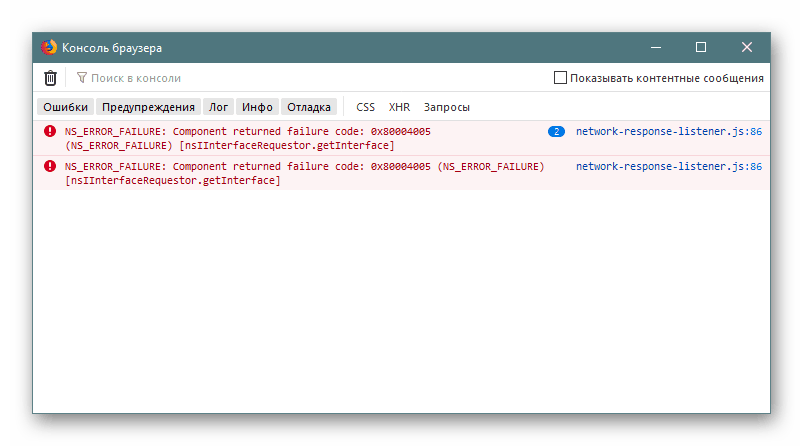The width and height of the screenshot is (803, 446).
Task: Open second network-response-listener.js:86 source link
Action: click(x=668, y=166)
